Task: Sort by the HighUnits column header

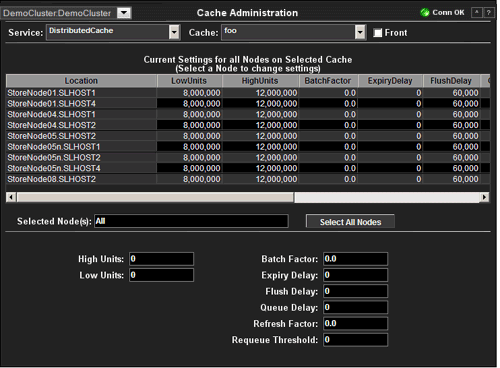Action: tap(260, 81)
